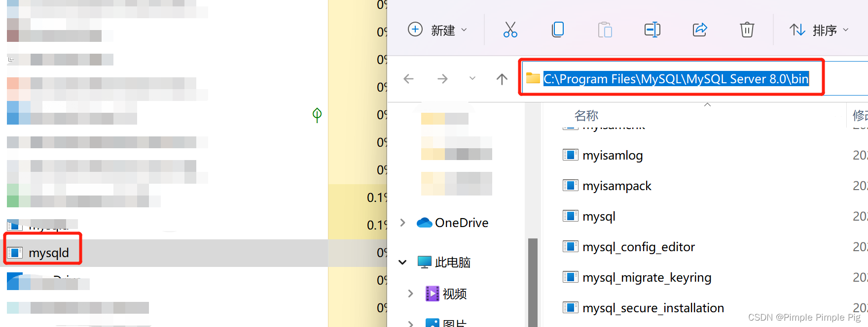Select the mysql file in list
This screenshot has width=868, height=327.
(599, 216)
